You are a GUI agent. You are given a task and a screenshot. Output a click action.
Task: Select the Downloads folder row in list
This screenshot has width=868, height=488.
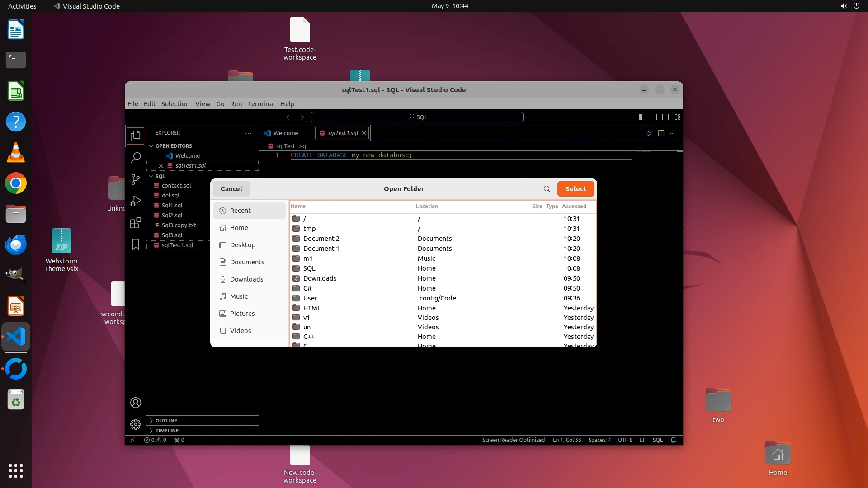[320, 278]
